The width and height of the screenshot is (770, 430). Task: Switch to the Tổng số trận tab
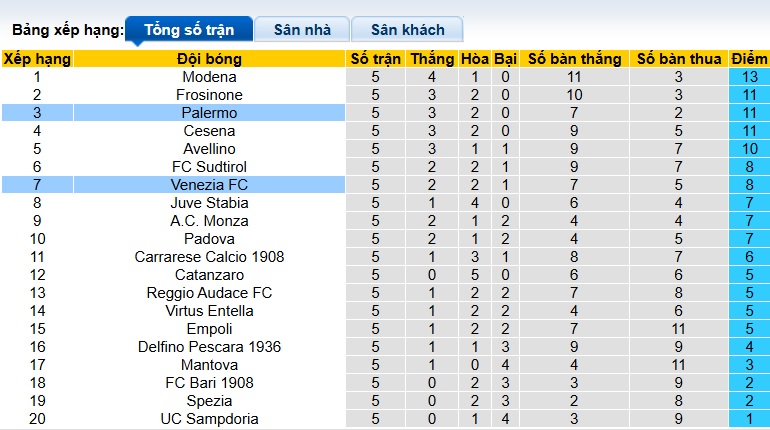pyautogui.click(x=189, y=30)
